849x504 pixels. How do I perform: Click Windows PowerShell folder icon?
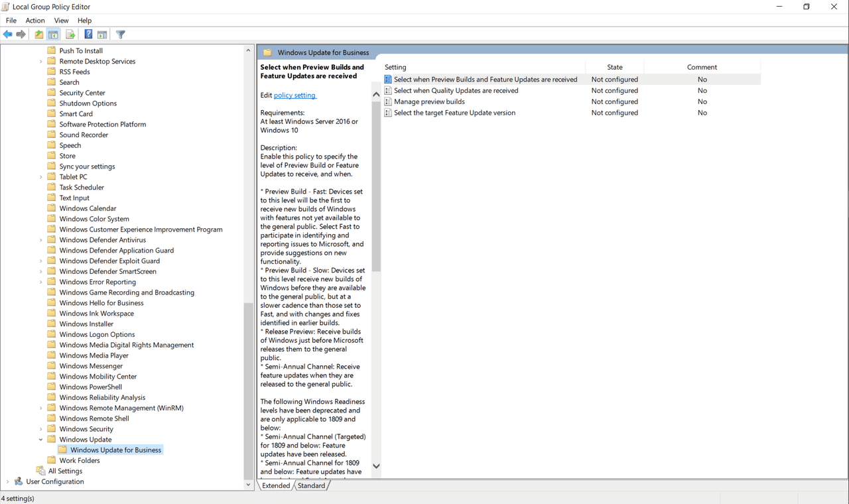coord(52,387)
